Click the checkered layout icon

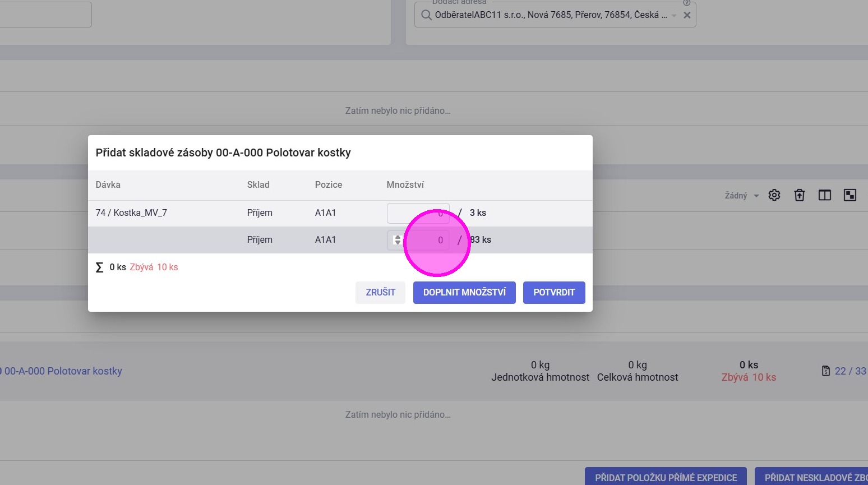850,195
